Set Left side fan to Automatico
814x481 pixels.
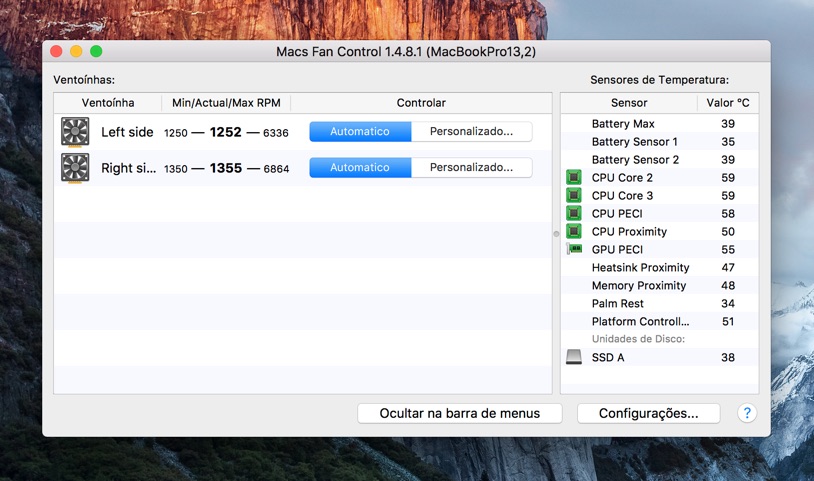[x=360, y=132]
